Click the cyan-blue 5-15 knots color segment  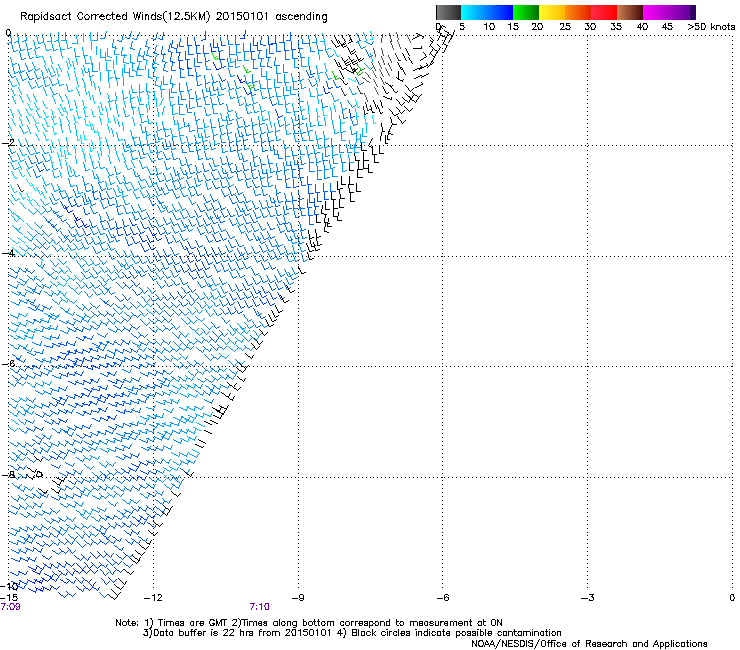click(x=487, y=12)
